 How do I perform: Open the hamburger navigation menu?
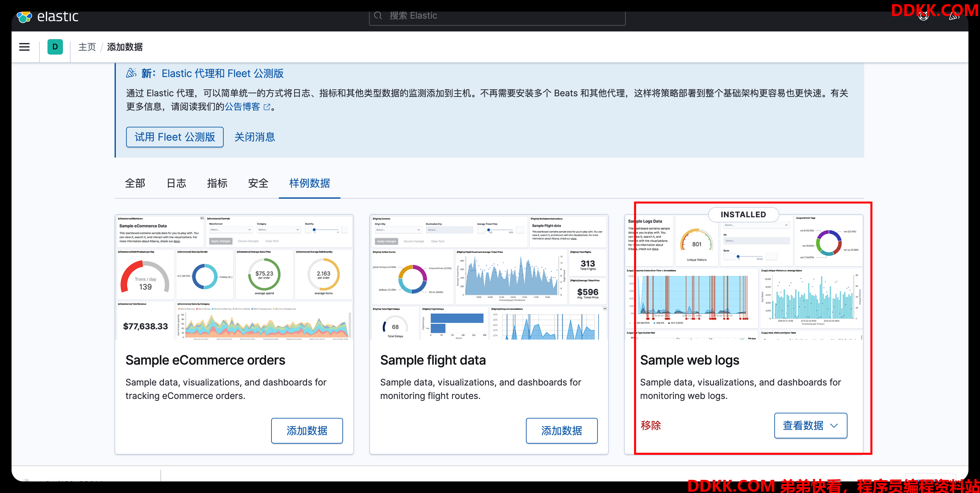24,47
